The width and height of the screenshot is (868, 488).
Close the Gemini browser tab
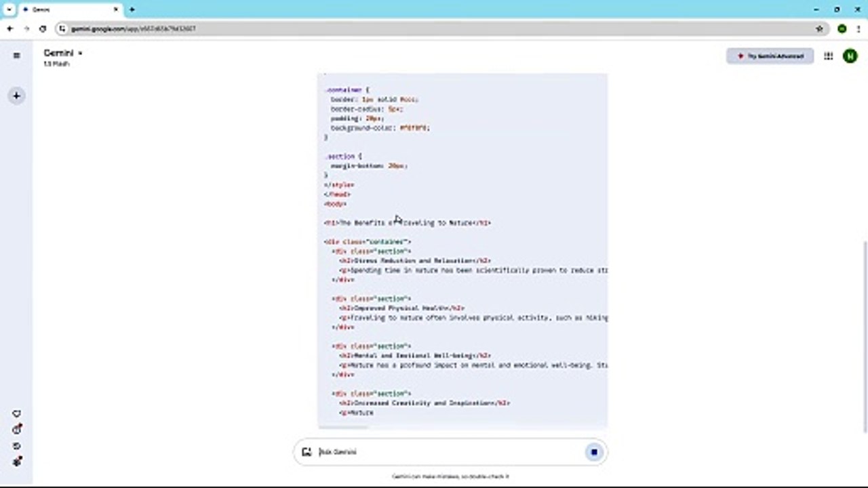[115, 9]
